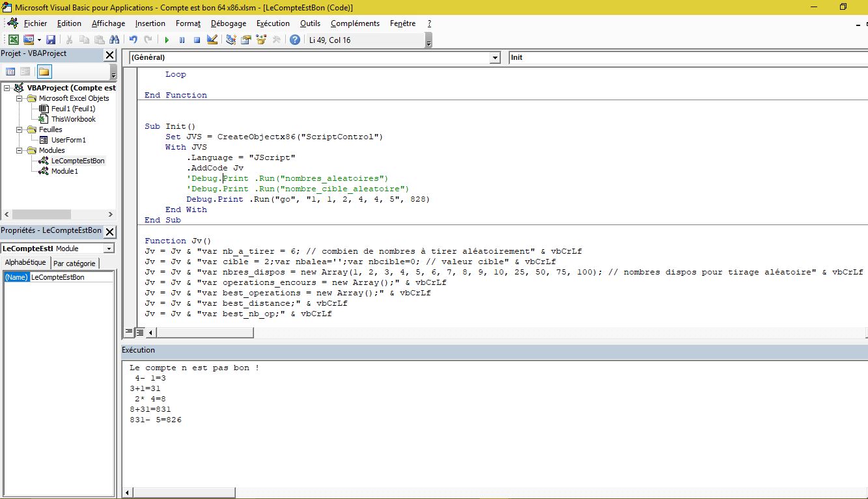Open the Edition menu
The image size is (868, 499).
point(69,23)
